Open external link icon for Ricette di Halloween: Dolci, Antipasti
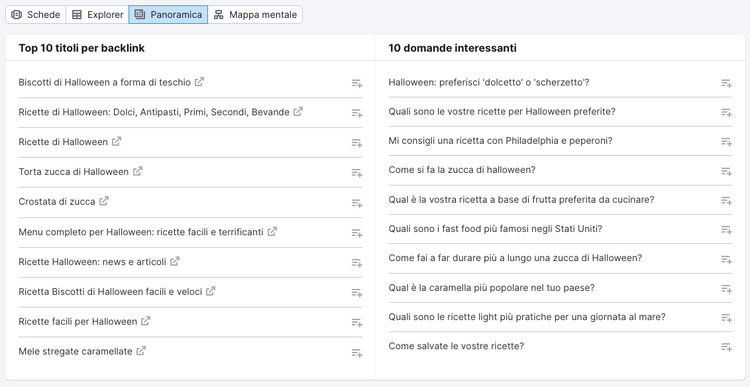 click(298, 111)
